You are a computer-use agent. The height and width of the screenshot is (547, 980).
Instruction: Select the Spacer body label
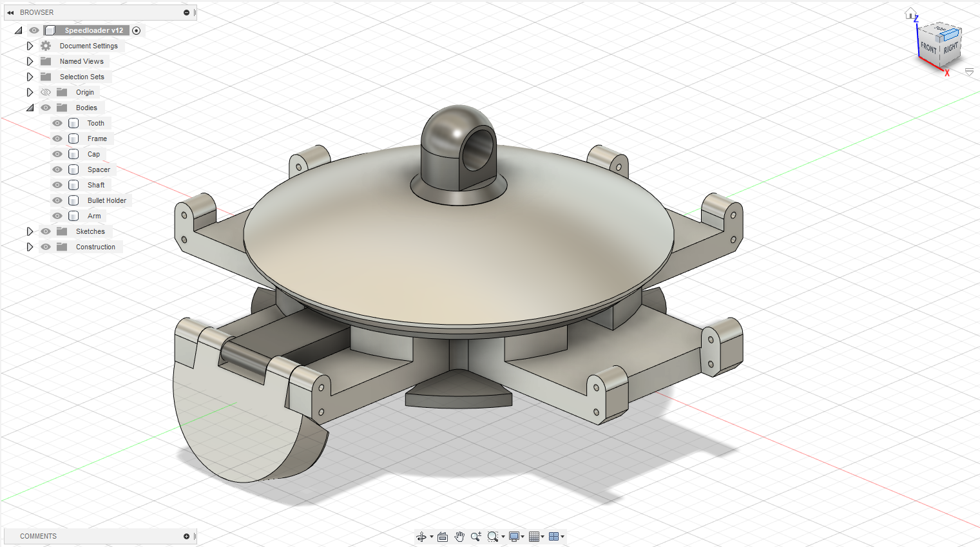[x=99, y=169]
